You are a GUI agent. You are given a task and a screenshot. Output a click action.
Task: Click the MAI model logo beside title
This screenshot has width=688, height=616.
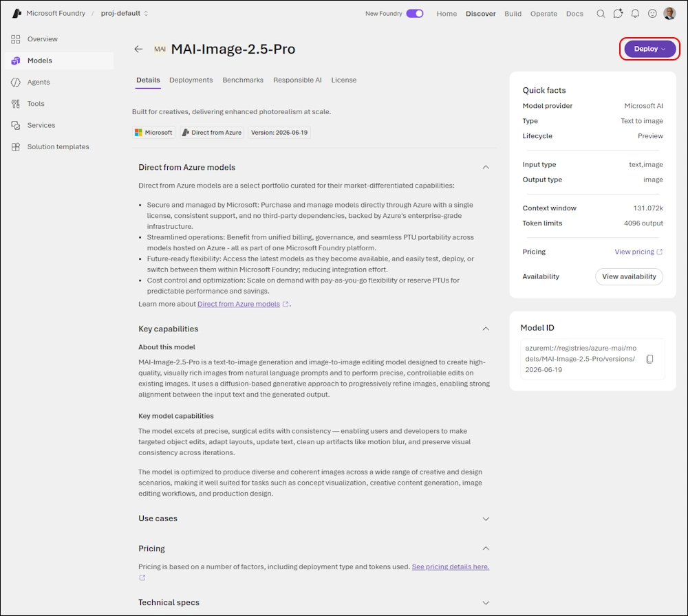[160, 49]
